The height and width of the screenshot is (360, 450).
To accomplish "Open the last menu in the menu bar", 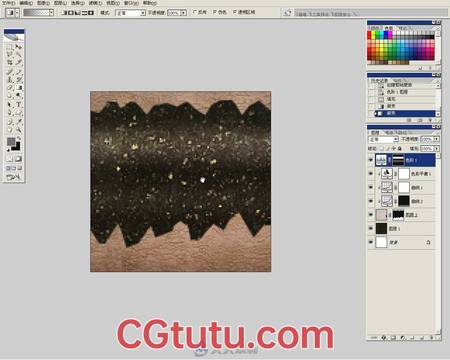I will click(x=150, y=3).
